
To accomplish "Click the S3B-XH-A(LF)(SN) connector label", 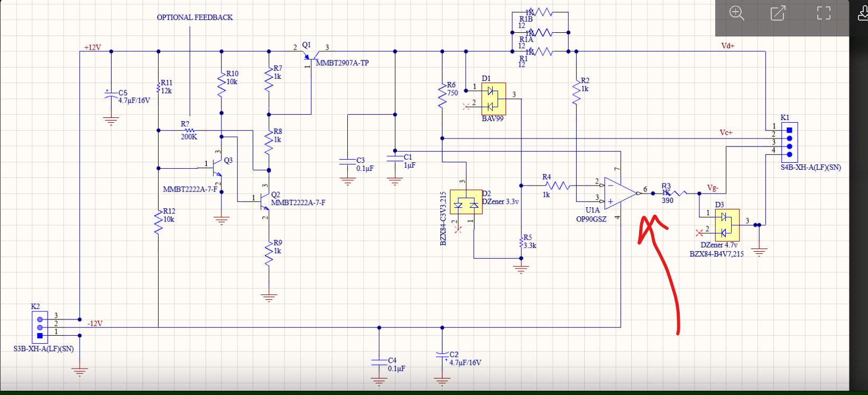I will click(x=44, y=349).
